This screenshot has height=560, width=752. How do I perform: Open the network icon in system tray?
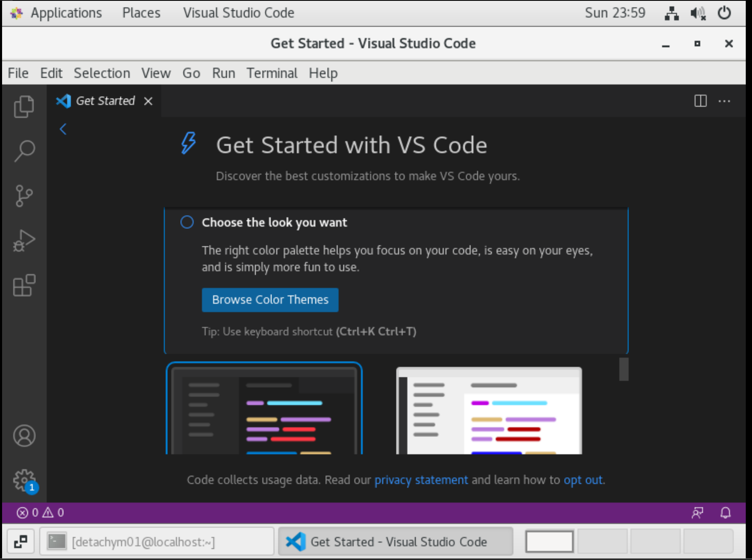pyautogui.click(x=671, y=13)
